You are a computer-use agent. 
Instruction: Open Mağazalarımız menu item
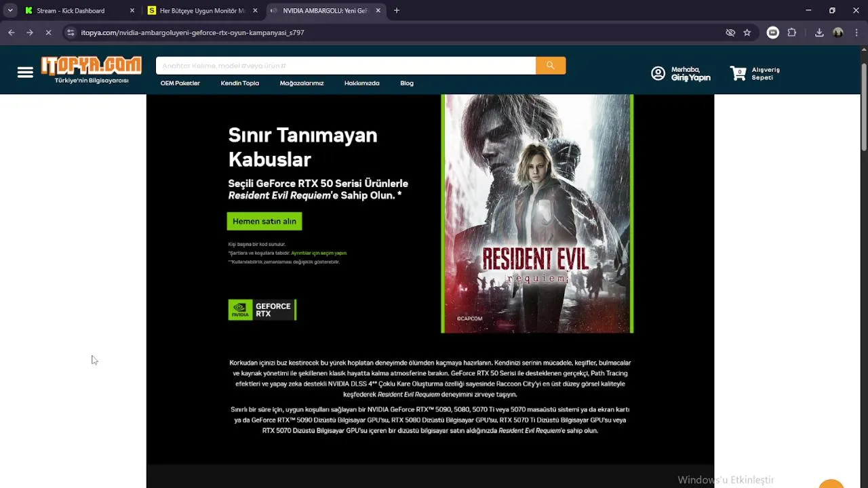[302, 83]
